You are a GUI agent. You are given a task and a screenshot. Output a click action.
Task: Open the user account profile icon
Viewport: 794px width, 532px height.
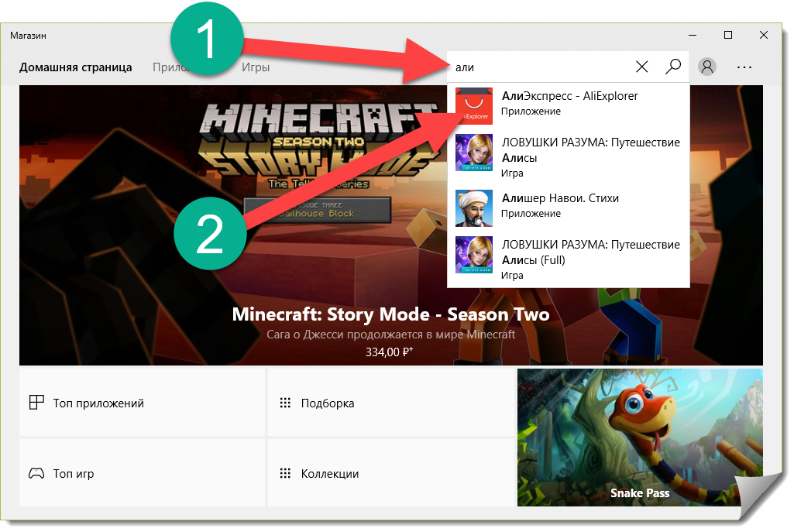[x=706, y=67]
